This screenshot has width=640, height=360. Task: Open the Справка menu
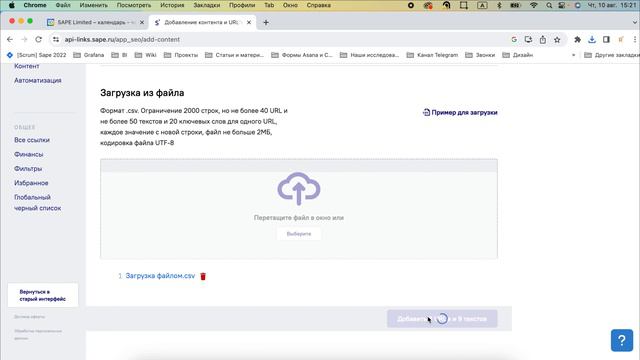pyautogui.click(x=318, y=5)
